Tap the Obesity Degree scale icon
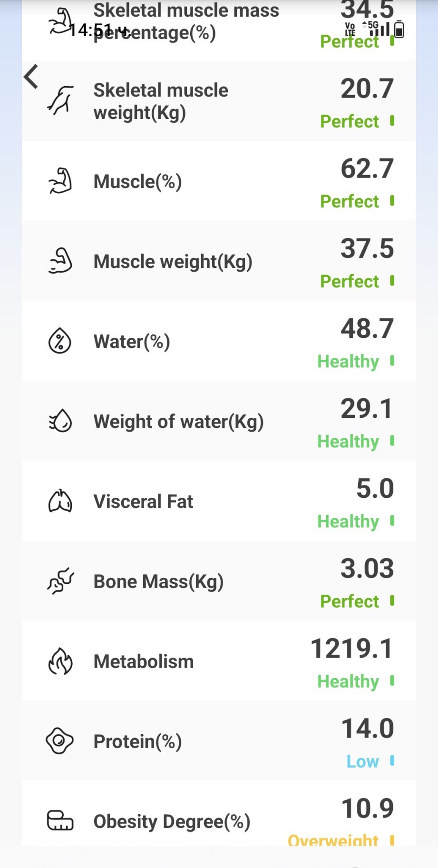This screenshot has width=438, height=868. [x=60, y=820]
